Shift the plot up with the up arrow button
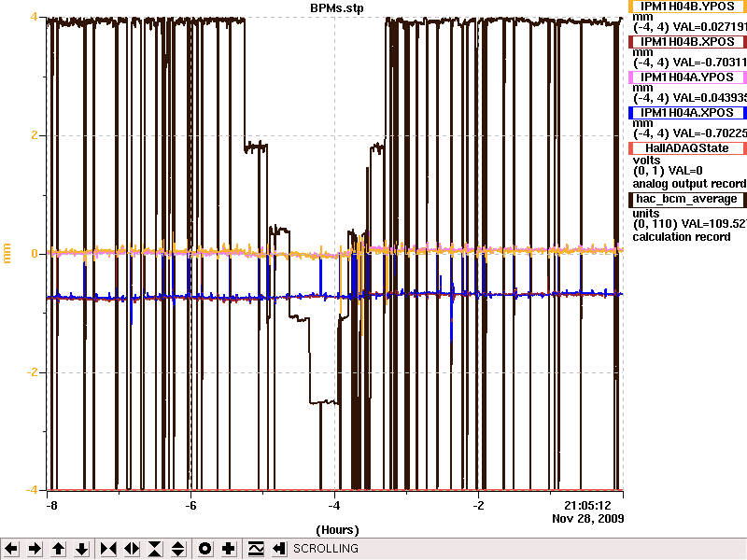Image resolution: width=747 pixels, height=560 pixels. (58, 549)
